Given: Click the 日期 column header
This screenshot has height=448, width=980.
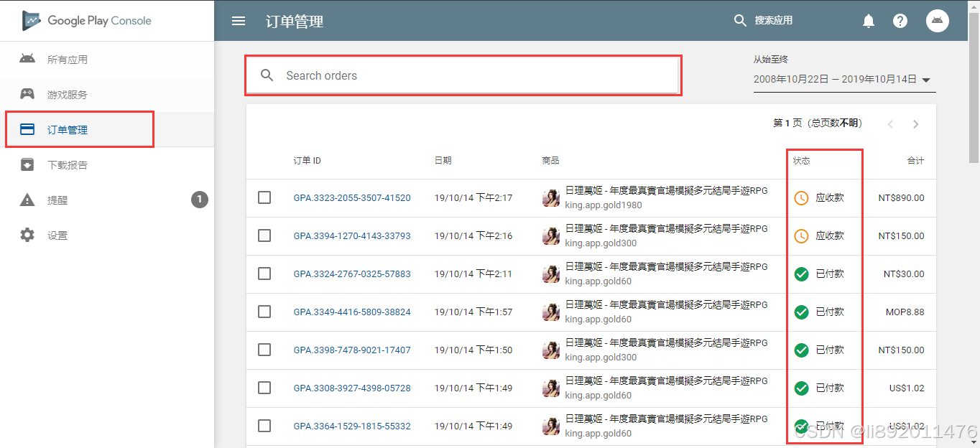Looking at the screenshot, I should (x=443, y=160).
